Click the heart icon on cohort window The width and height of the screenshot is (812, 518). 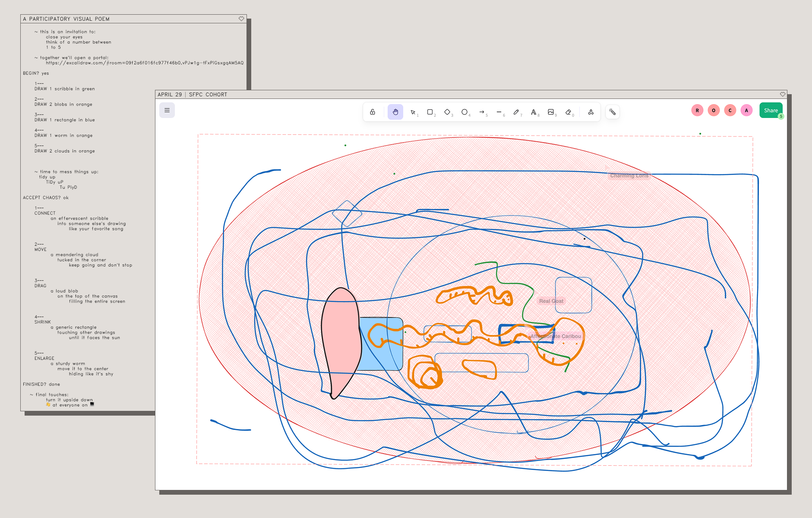pos(783,94)
